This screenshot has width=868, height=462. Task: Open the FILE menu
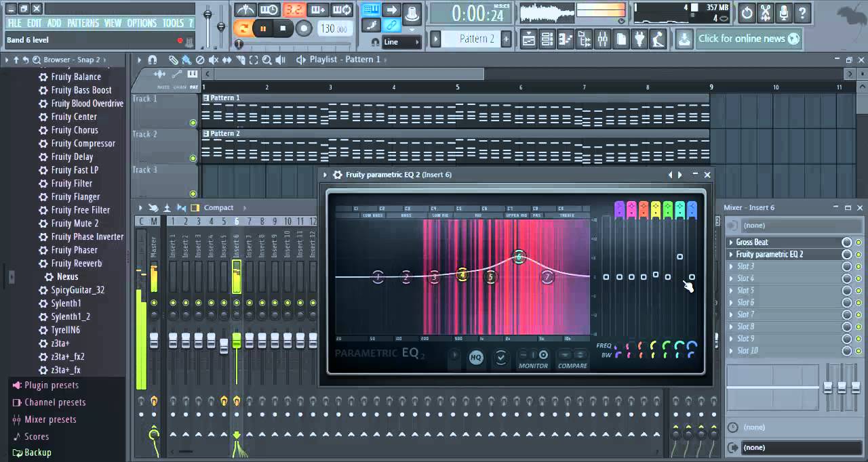pos(14,23)
